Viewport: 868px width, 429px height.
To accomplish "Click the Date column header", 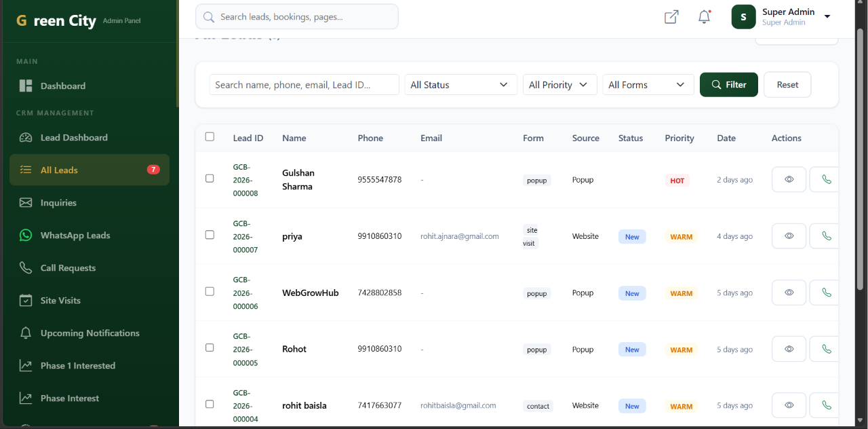I will pos(726,138).
